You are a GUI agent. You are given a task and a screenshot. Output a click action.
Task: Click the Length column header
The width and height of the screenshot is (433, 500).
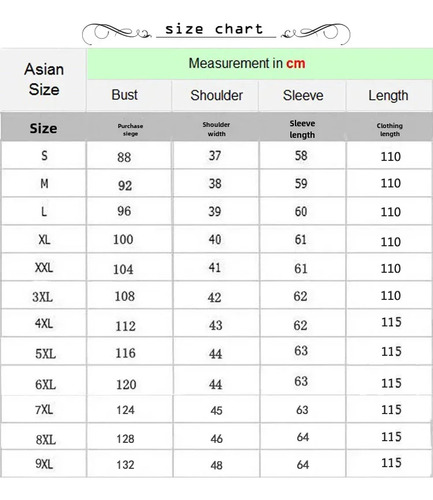pyautogui.click(x=389, y=95)
